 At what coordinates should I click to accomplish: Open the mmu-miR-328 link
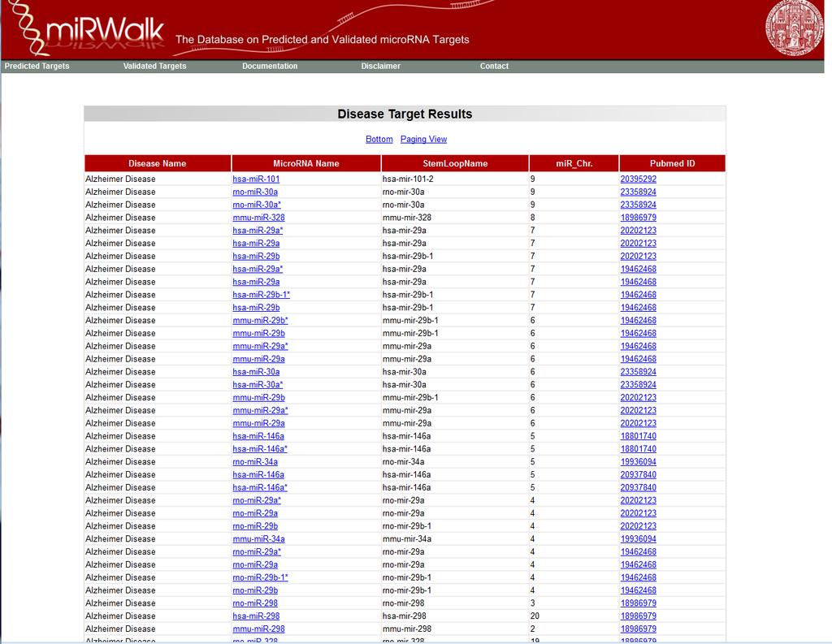click(x=258, y=218)
